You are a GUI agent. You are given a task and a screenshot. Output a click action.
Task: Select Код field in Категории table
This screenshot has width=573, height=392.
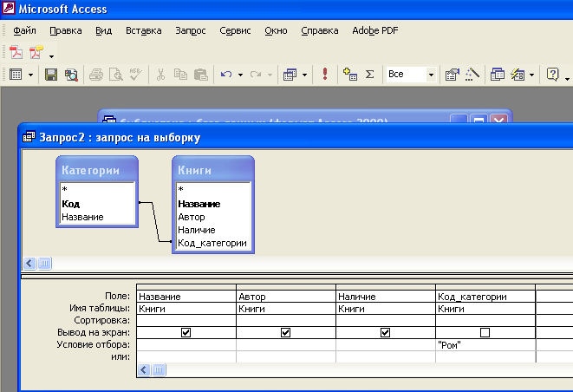click(x=97, y=204)
